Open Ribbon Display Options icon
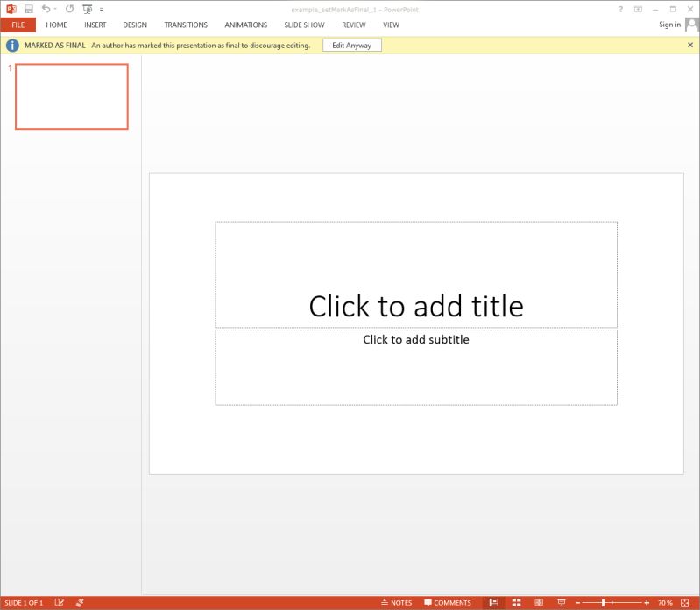The height and width of the screenshot is (610, 700). [638, 9]
